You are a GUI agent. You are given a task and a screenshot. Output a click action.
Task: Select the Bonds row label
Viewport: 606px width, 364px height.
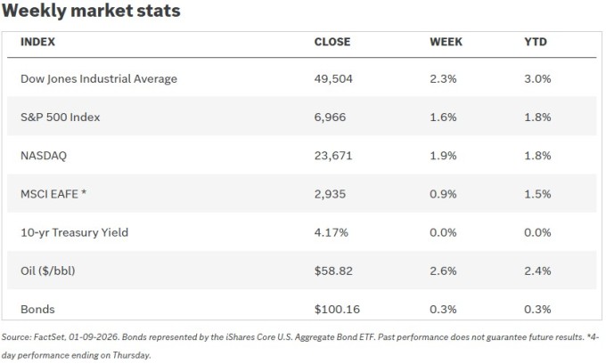[37, 310]
